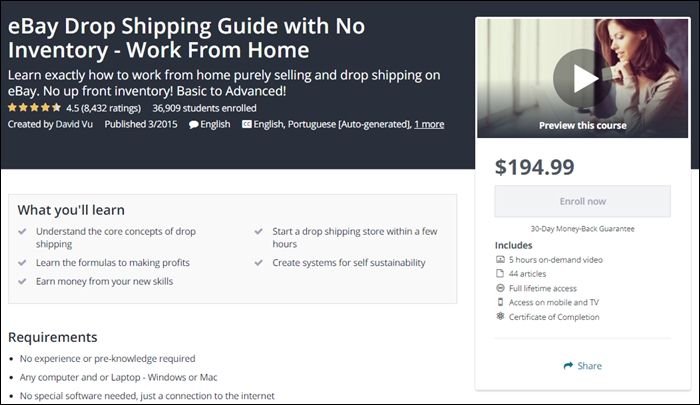This screenshot has height=405, width=700.
Task: Click the Enroll now button
Action: click(x=582, y=201)
